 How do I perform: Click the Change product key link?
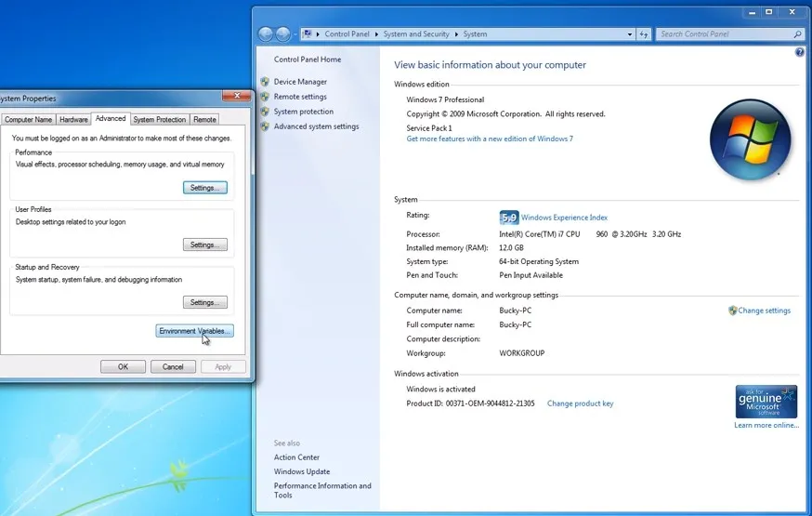click(x=580, y=404)
